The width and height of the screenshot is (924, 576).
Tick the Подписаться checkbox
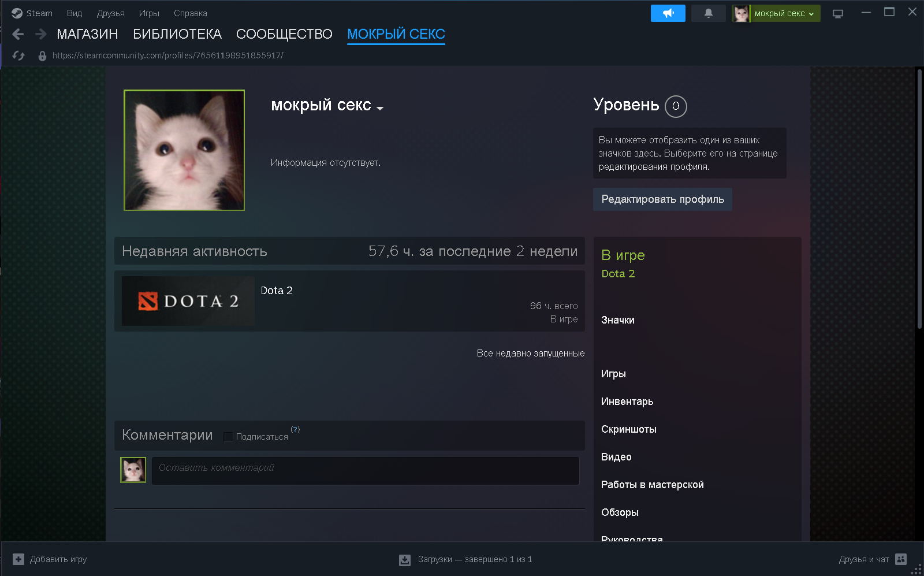pos(228,437)
